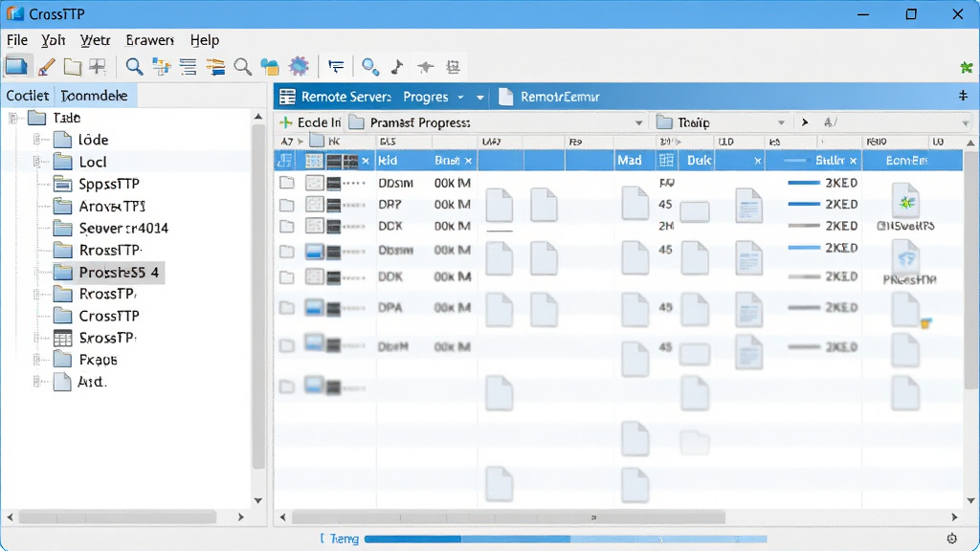Select the SppssTTP server item

(x=97, y=184)
